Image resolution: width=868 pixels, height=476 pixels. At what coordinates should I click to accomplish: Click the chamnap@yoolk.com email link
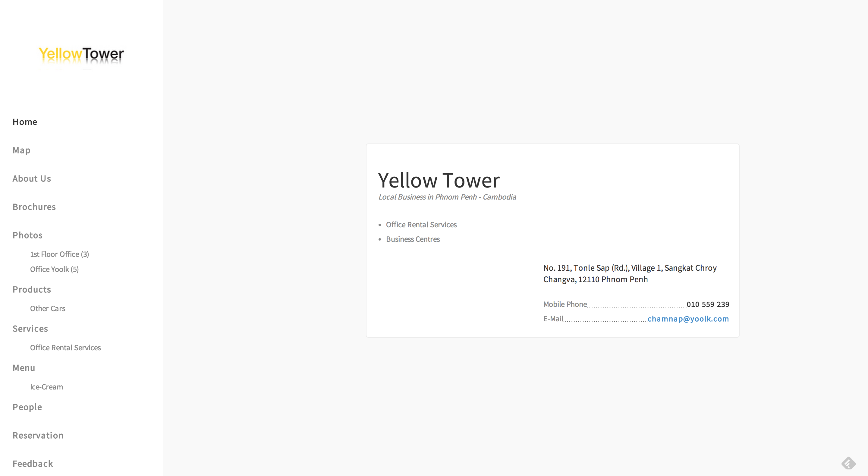(688, 319)
